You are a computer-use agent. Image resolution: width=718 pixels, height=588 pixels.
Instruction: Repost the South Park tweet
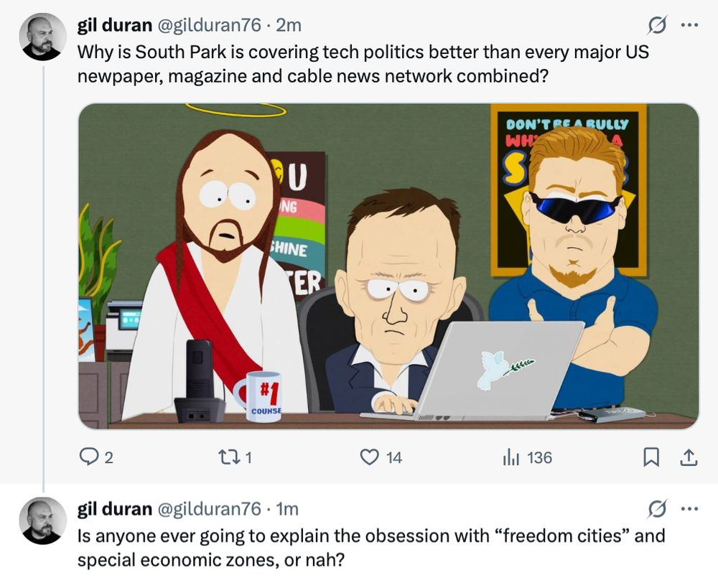235,457
